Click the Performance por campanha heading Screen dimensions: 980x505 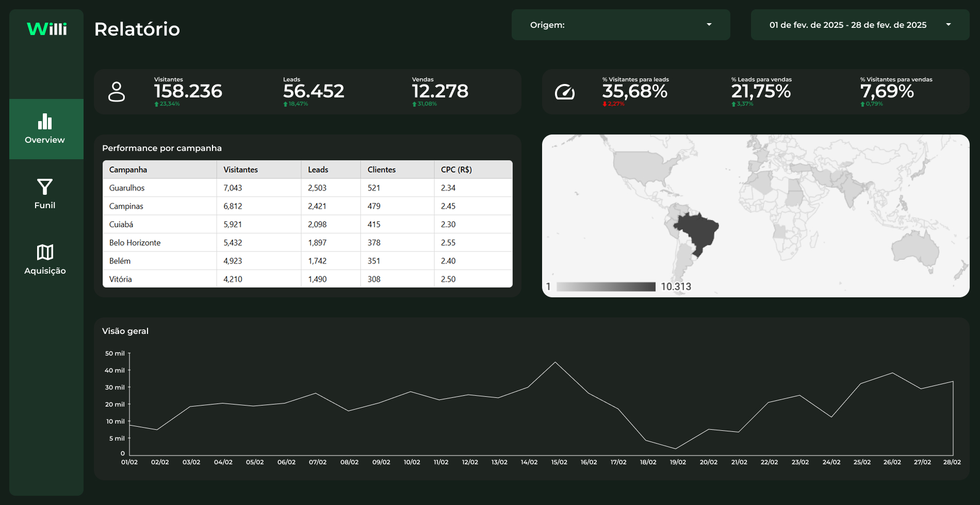pyautogui.click(x=162, y=148)
